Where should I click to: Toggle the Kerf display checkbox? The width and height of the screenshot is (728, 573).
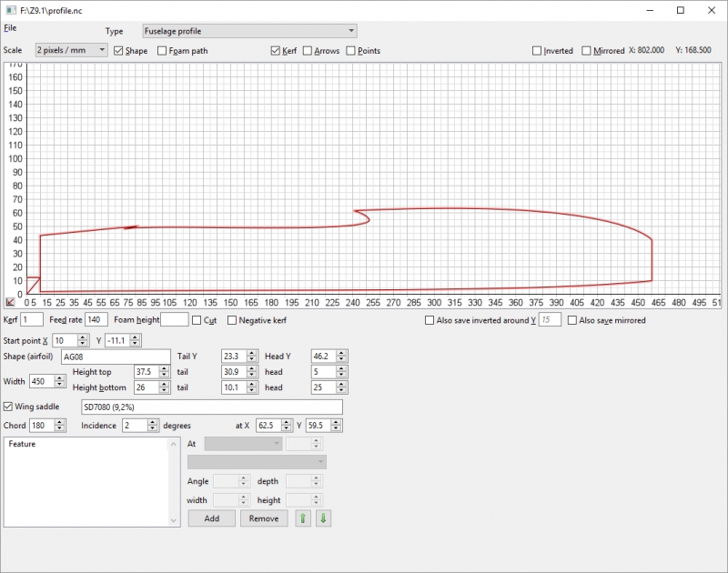[x=277, y=51]
